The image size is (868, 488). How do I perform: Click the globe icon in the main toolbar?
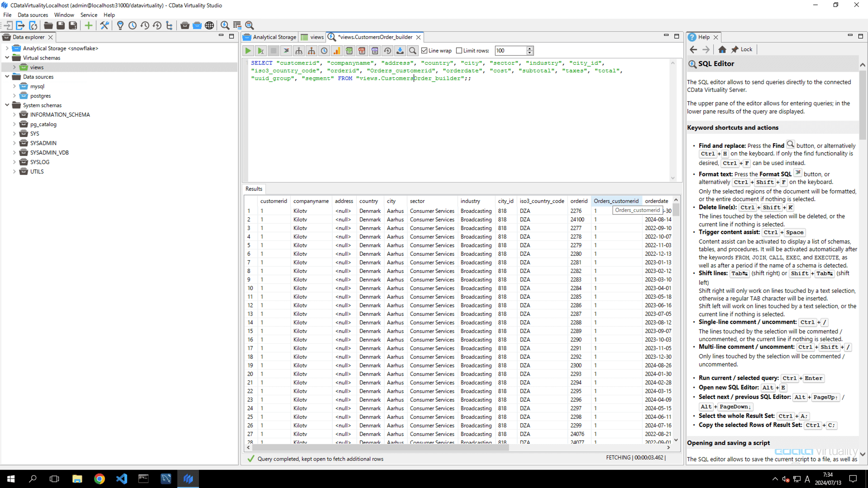pyautogui.click(x=209, y=25)
